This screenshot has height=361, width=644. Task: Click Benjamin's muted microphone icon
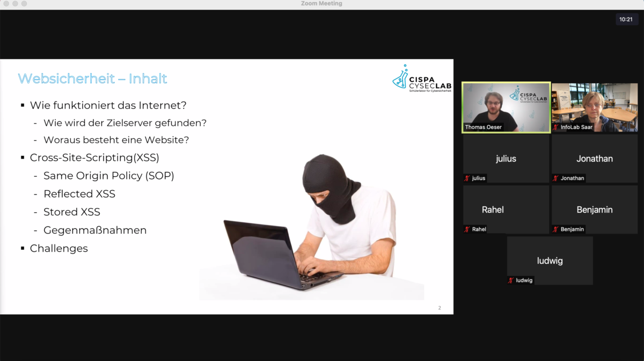pyautogui.click(x=556, y=229)
